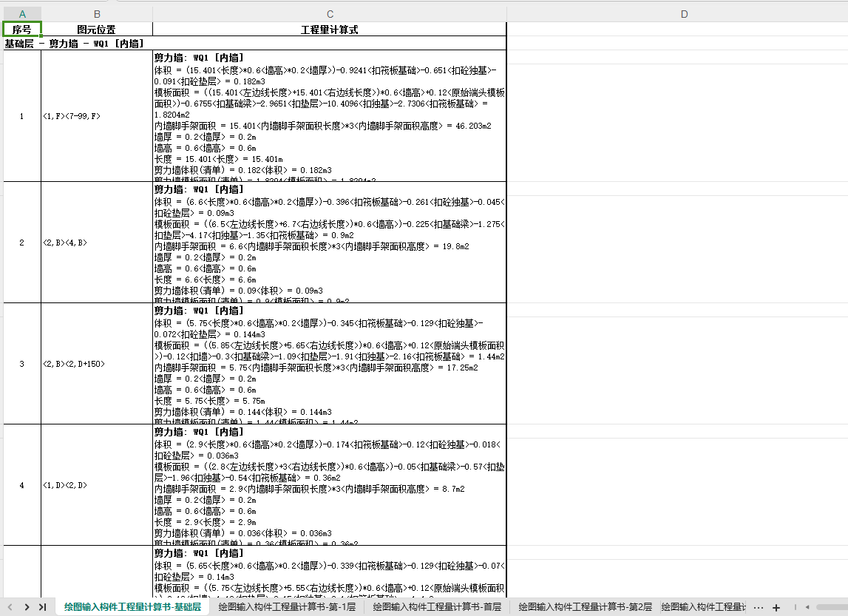Select column B header
848x616 pixels.
coord(97,14)
